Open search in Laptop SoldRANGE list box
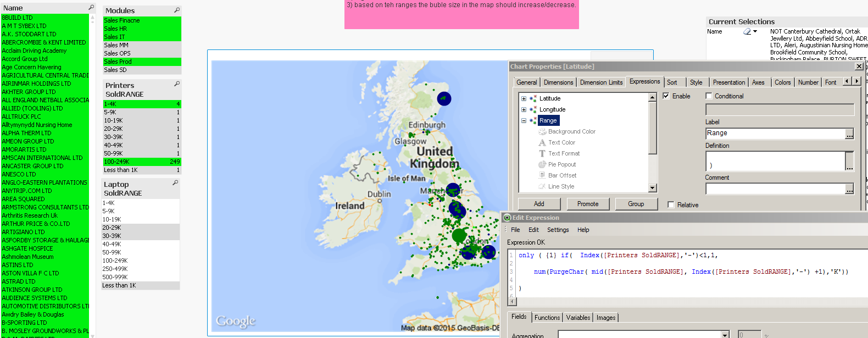 click(x=175, y=183)
